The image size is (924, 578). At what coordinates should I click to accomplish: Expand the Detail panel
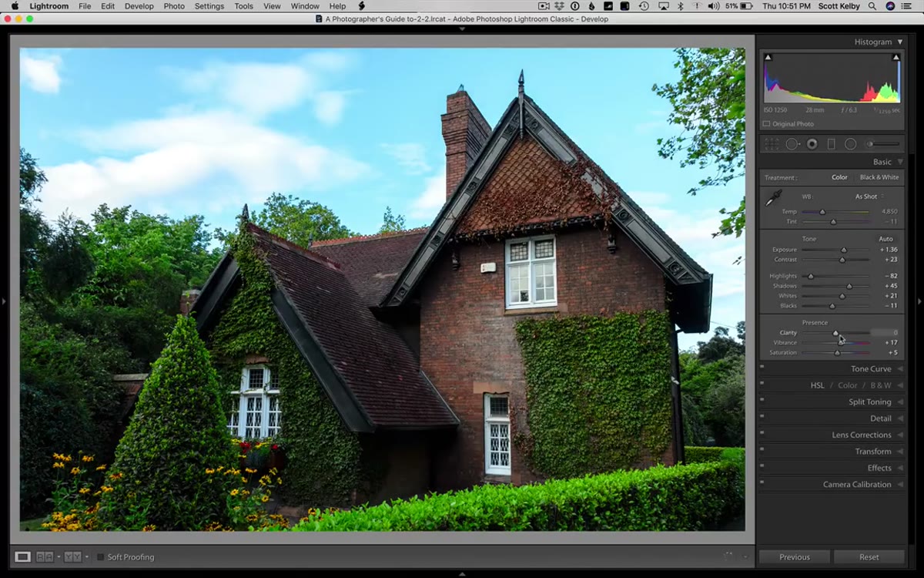[899, 418]
